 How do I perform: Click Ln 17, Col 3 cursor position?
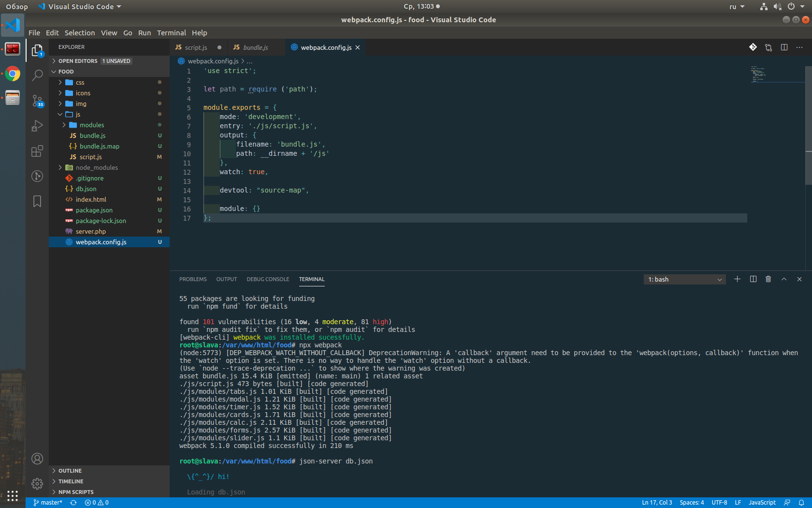[657, 503]
